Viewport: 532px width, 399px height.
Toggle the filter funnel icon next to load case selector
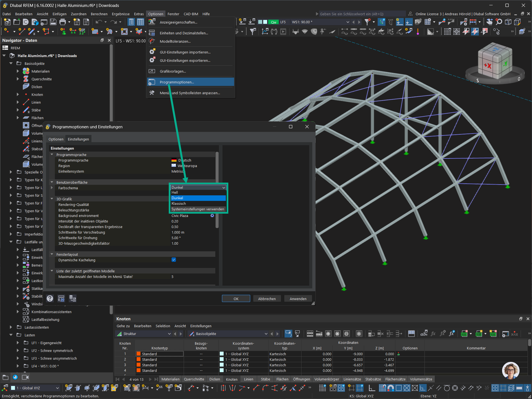click(367, 22)
